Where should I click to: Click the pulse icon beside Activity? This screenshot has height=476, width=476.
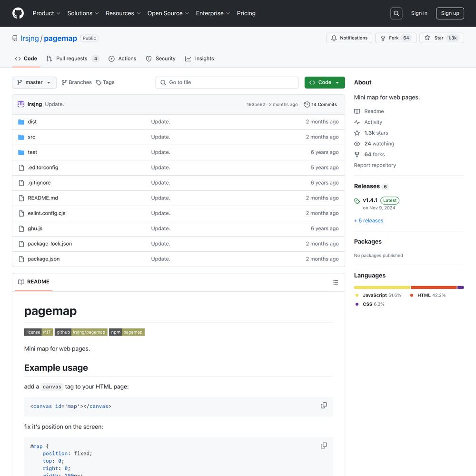(x=357, y=122)
